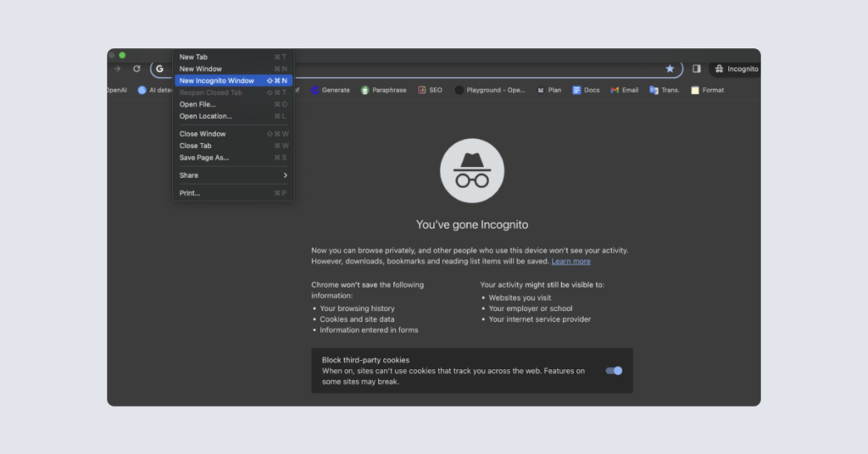The width and height of the screenshot is (868, 454).
Task: Open the Paraphrase bookmark
Action: 384,90
